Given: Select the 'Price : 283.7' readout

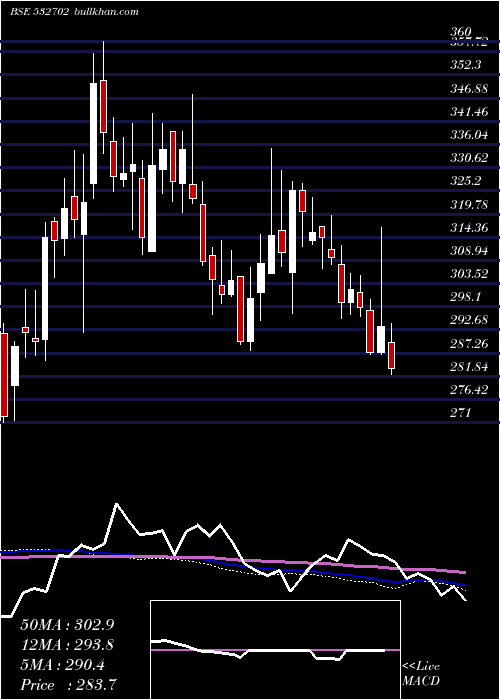Looking at the screenshot, I should point(69,685).
